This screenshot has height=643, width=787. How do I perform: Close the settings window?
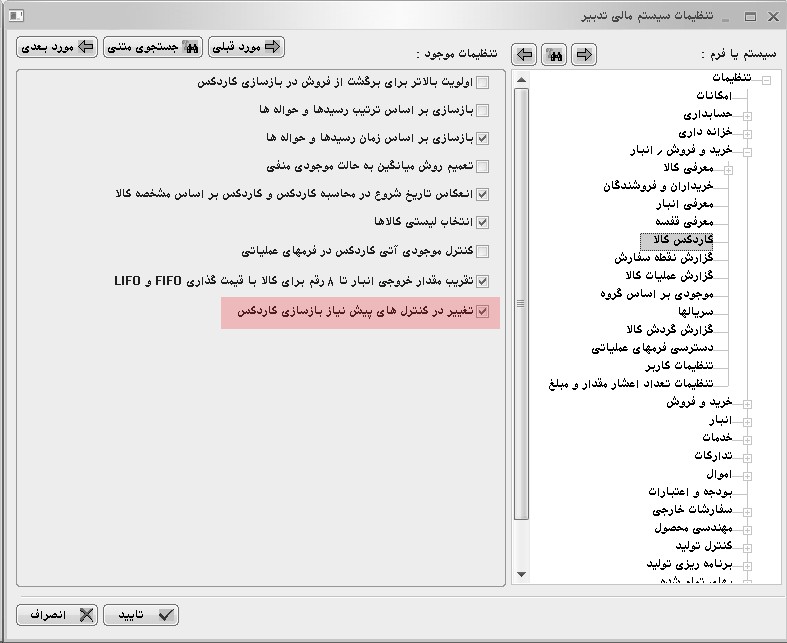click(x=772, y=16)
